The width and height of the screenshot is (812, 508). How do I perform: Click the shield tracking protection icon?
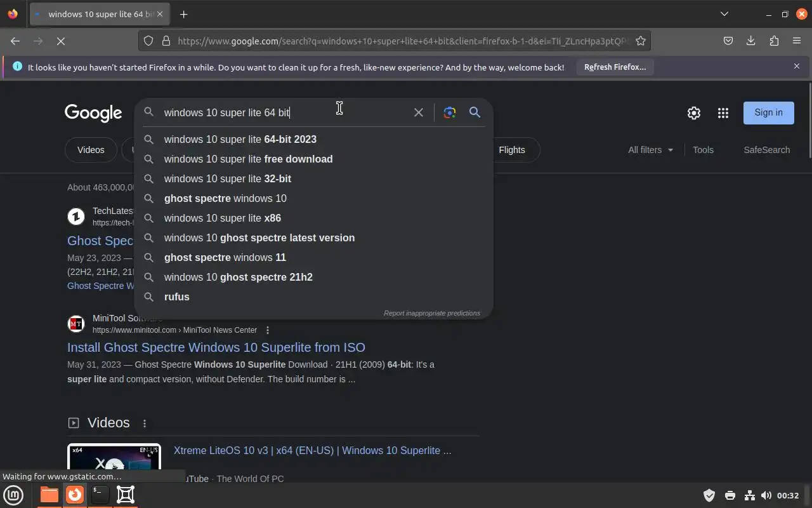148,41
